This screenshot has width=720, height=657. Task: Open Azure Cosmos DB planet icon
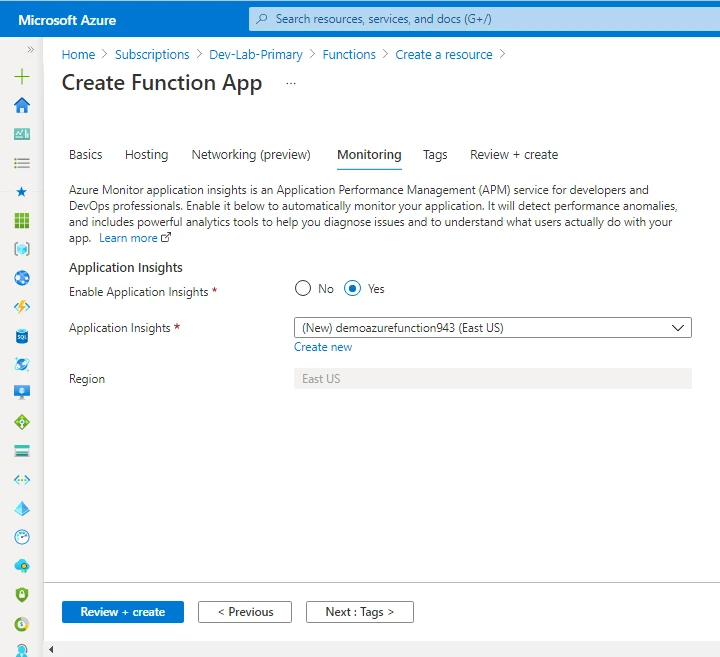coord(22,364)
